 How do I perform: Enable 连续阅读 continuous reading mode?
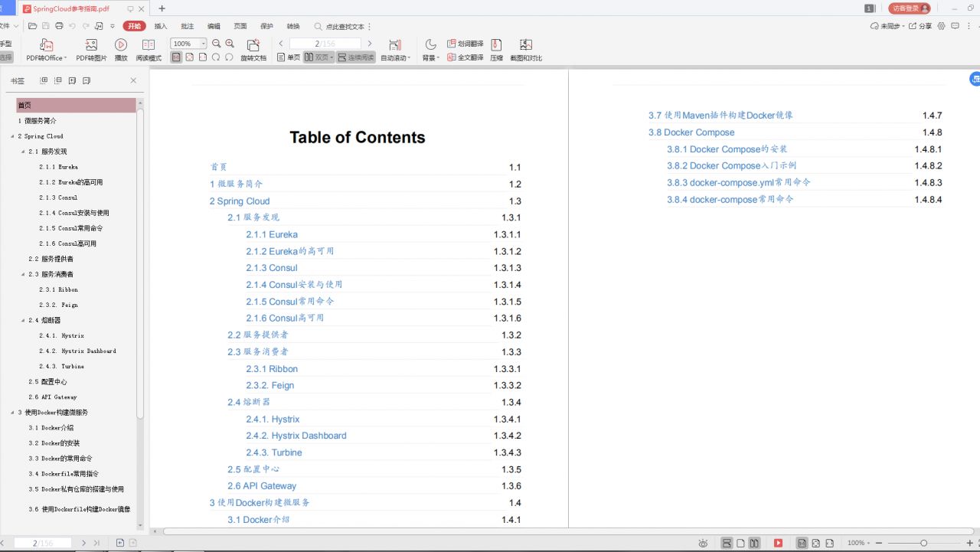tap(354, 57)
